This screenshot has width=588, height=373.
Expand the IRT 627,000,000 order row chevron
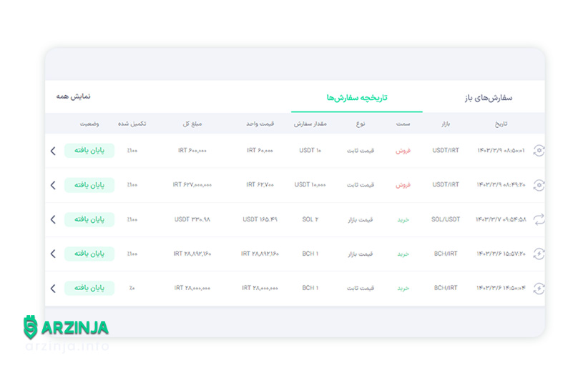[53, 185]
